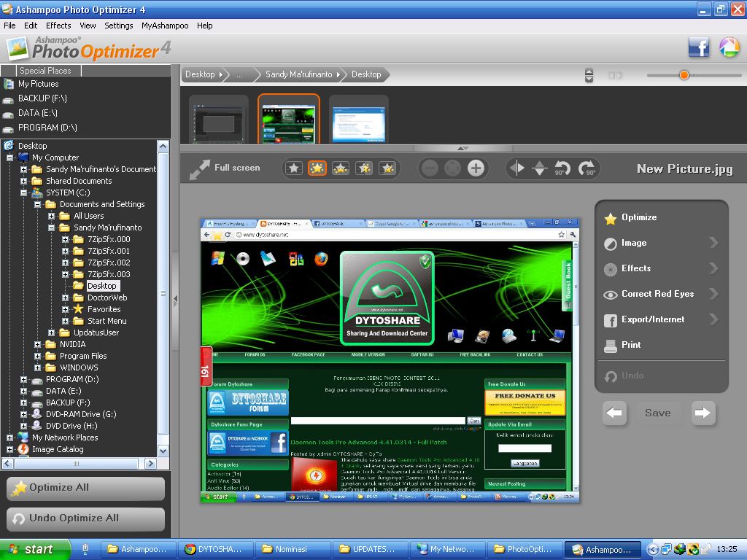Share via the Facebook icon in header
747x560 pixels.
pos(699,47)
